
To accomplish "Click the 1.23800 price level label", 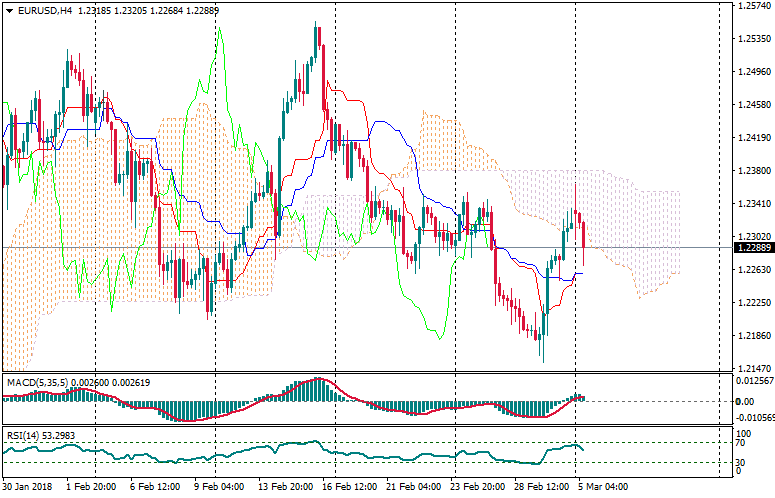I will pyautogui.click(x=752, y=171).
